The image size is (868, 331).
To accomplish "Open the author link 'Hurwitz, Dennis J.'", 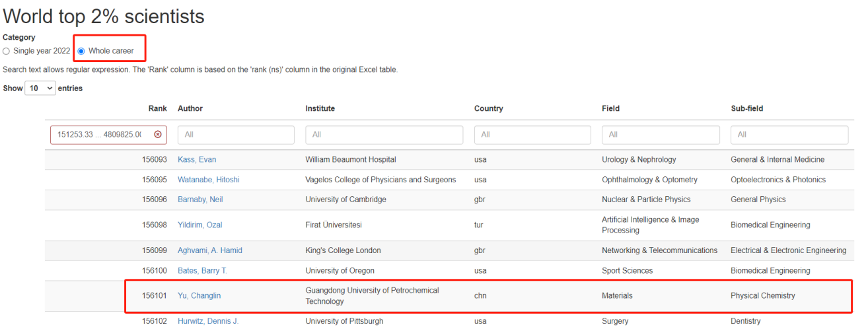I will coord(208,321).
